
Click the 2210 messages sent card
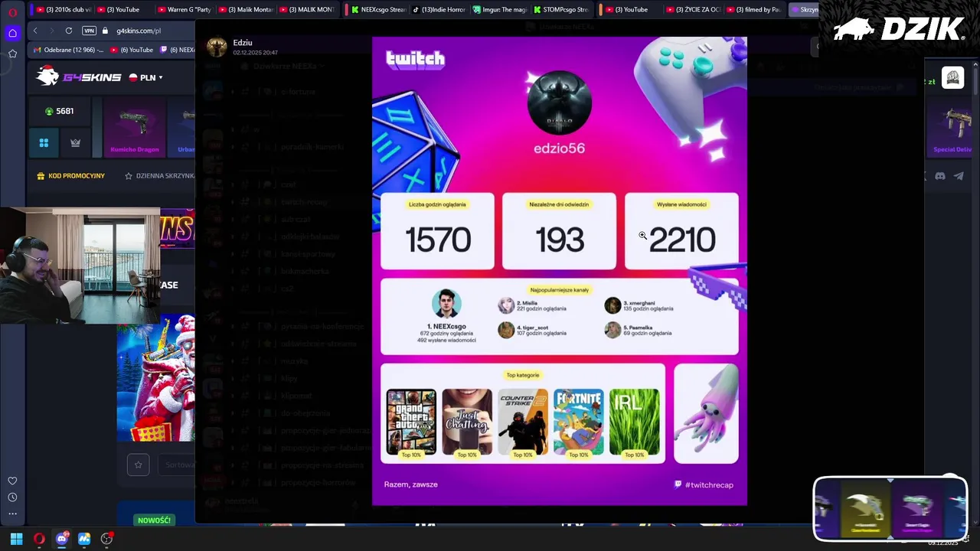681,232
